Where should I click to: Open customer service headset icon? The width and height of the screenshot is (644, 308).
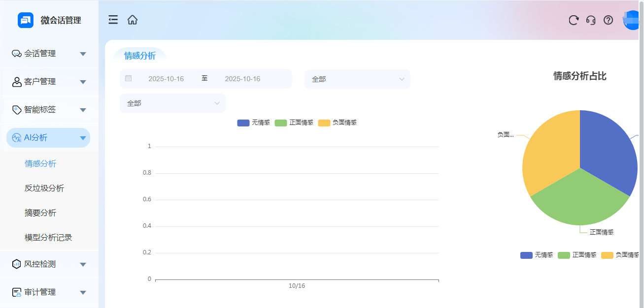tap(591, 20)
